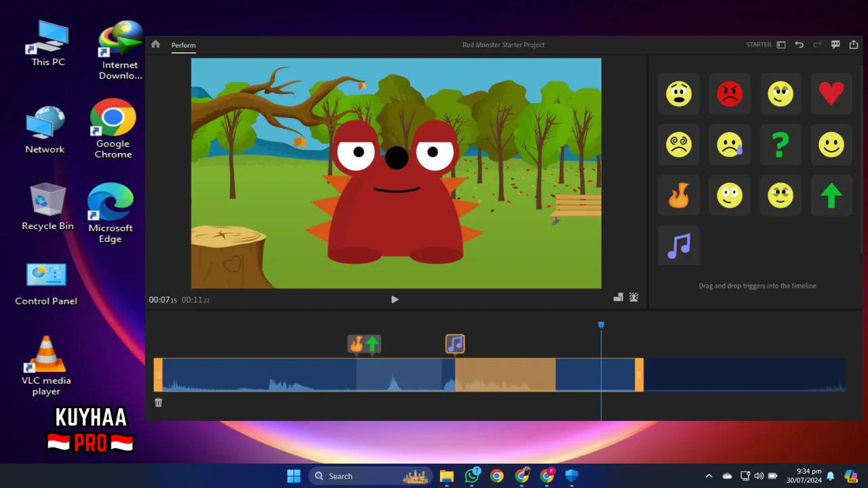Click the fire trigger marker on timeline
The image size is (868, 488).
357,344
